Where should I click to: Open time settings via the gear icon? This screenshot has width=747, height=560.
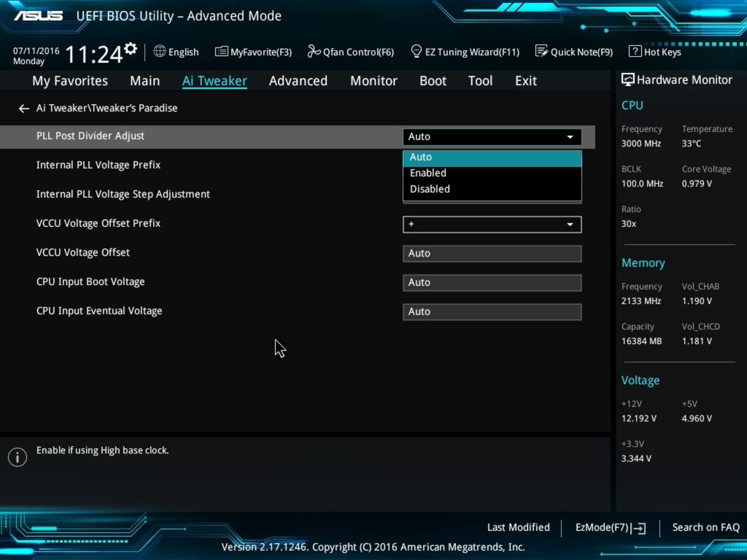[130, 49]
